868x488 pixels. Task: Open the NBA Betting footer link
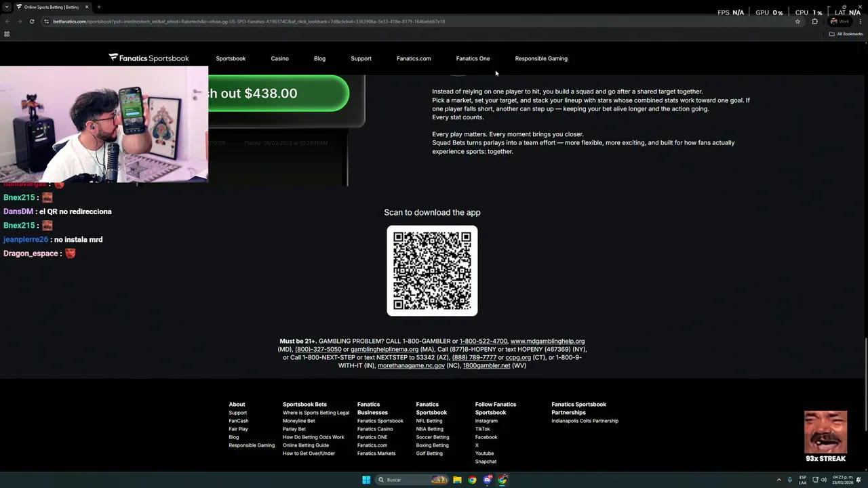pyautogui.click(x=430, y=429)
